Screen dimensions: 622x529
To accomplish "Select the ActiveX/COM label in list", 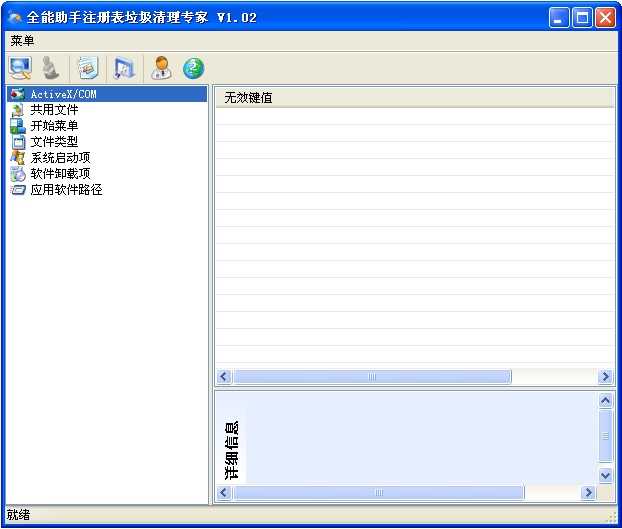I will pos(63,94).
